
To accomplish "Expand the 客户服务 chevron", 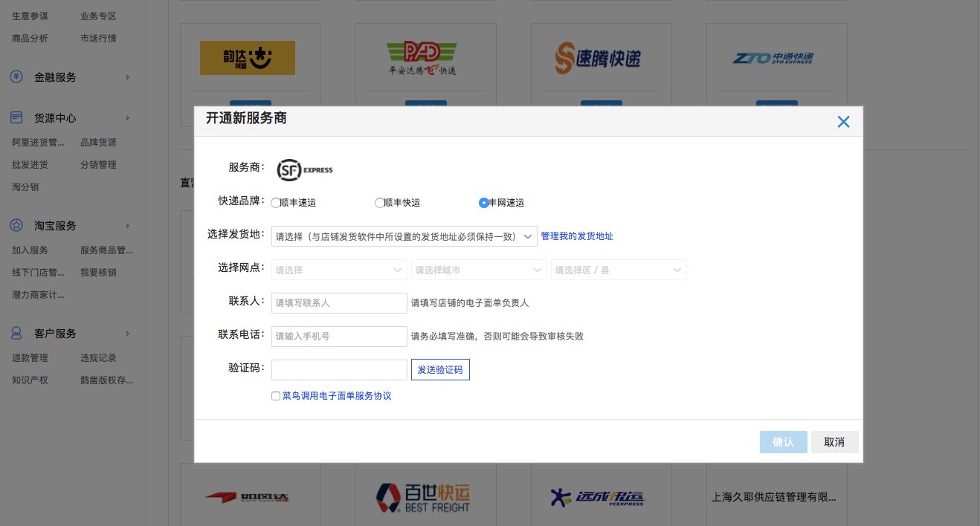I will [128, 334].
